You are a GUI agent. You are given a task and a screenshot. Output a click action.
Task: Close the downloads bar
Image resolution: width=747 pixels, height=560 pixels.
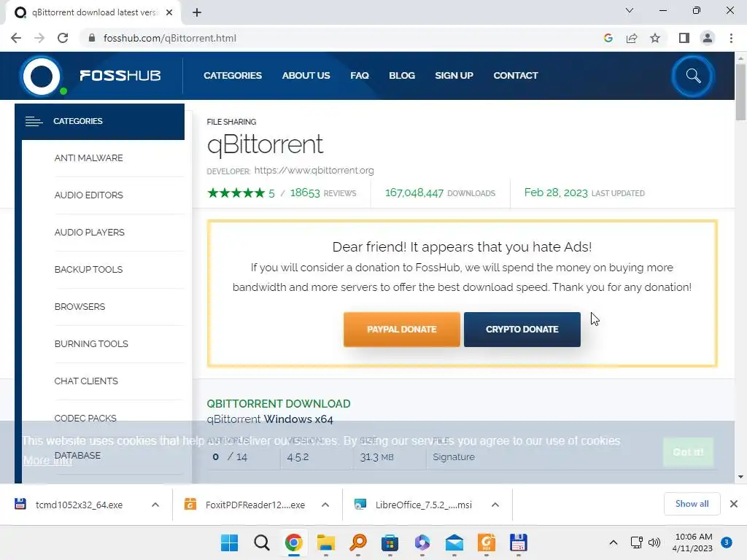(734, 504)
